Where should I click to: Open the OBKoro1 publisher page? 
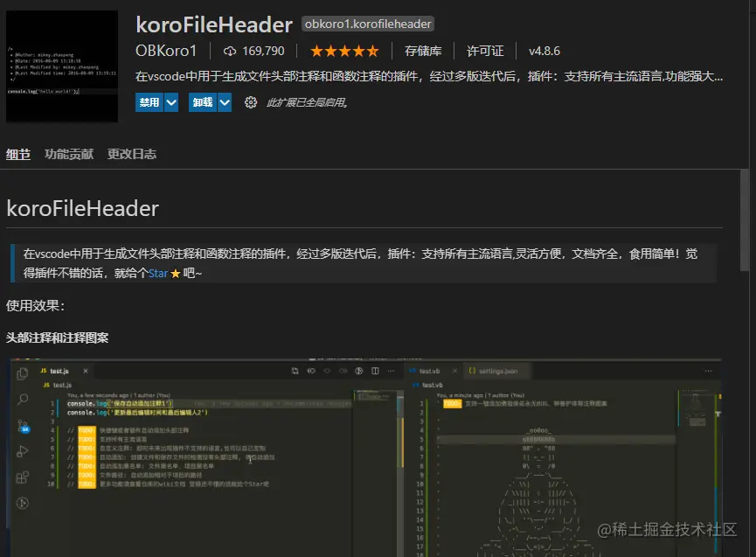[x=166, y=51]
